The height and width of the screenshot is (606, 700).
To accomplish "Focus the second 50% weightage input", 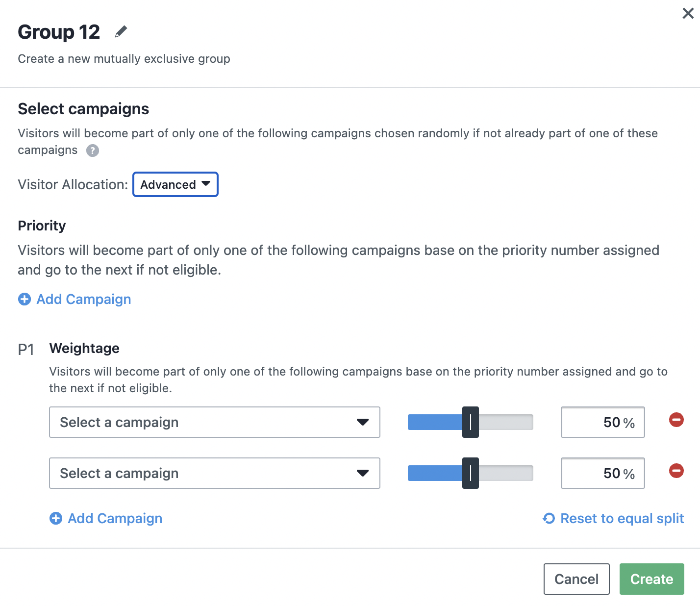I will tap(603, 473).
